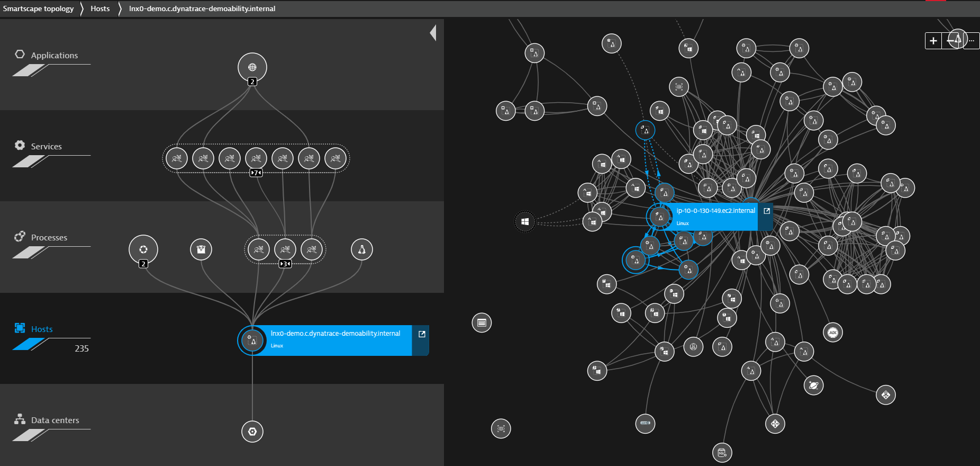Switch to the Data centers layer
Viewport: 980px width, 466px height.
(x=55, y=420)
